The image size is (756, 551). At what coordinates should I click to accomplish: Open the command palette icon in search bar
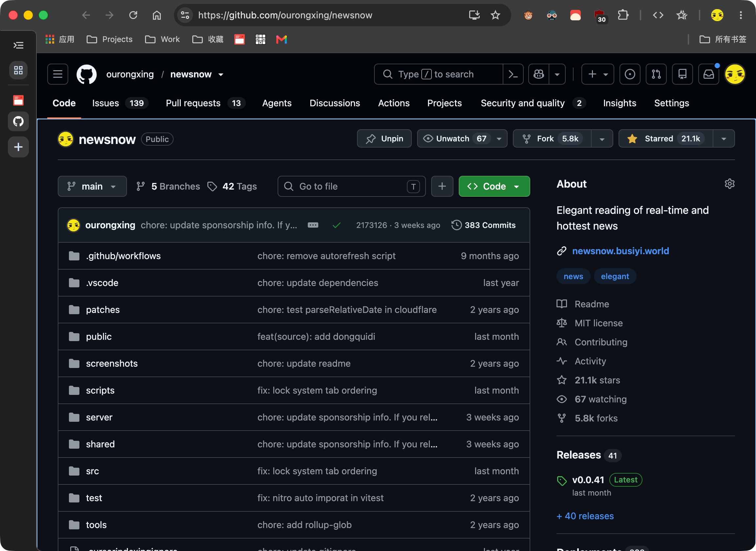[x=513, y=74]
